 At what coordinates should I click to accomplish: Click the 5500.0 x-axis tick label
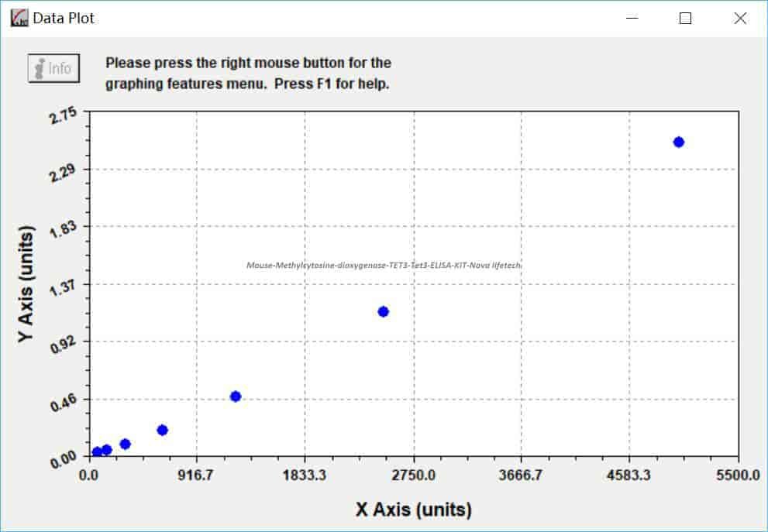pyautogui.click(x=738, y=475)
